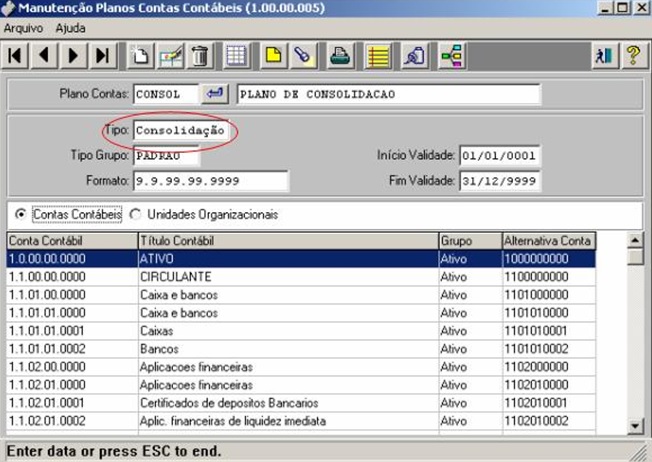The image size is (652, 462).
Task: Print using the printer icon
Action: coord(340,55)
